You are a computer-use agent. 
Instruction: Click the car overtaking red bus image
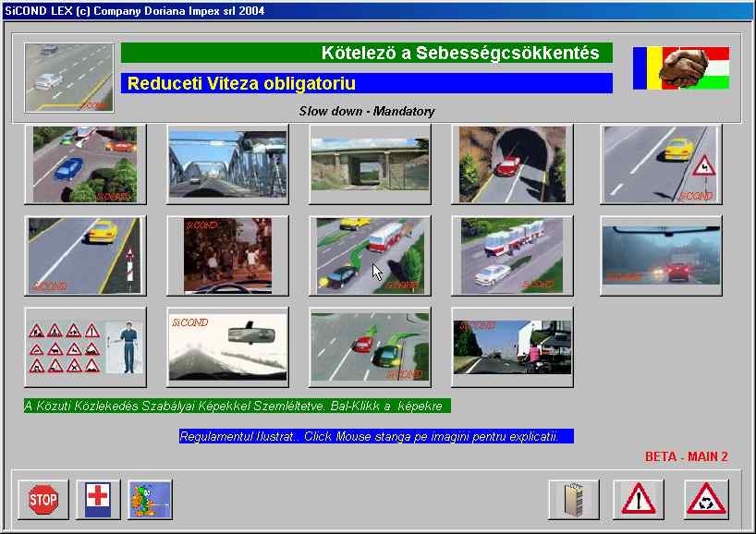pyautogui.click(x=370, y=255)
